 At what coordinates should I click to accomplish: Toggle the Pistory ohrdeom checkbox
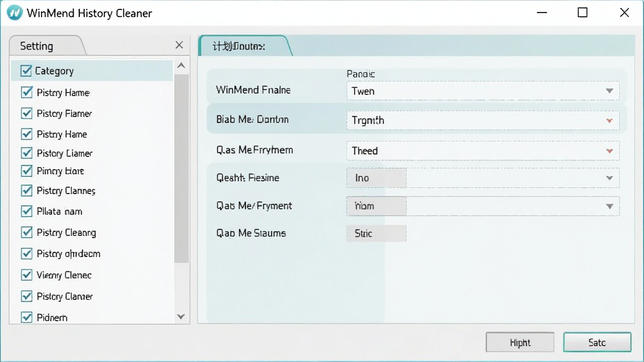point(26,253)
